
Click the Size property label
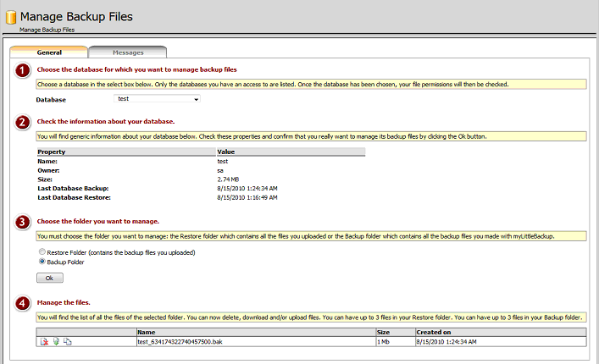(x=45, y=179)
